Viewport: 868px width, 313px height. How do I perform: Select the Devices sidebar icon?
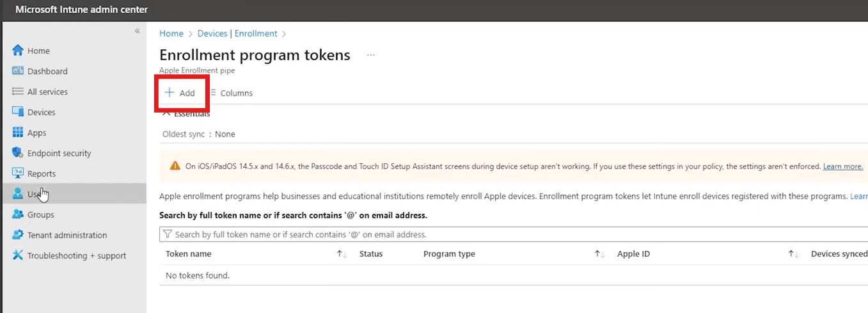click(x=17, y=112)
